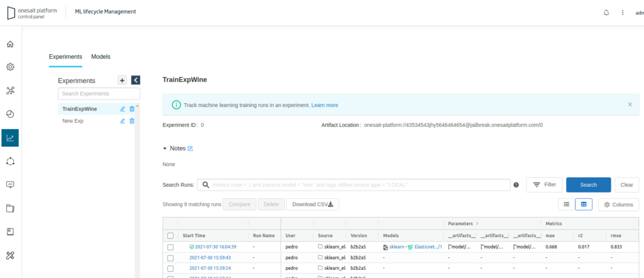Select TrainExpWine in experiments list
This screenshot has width=644, height=278.
[80, 109]
